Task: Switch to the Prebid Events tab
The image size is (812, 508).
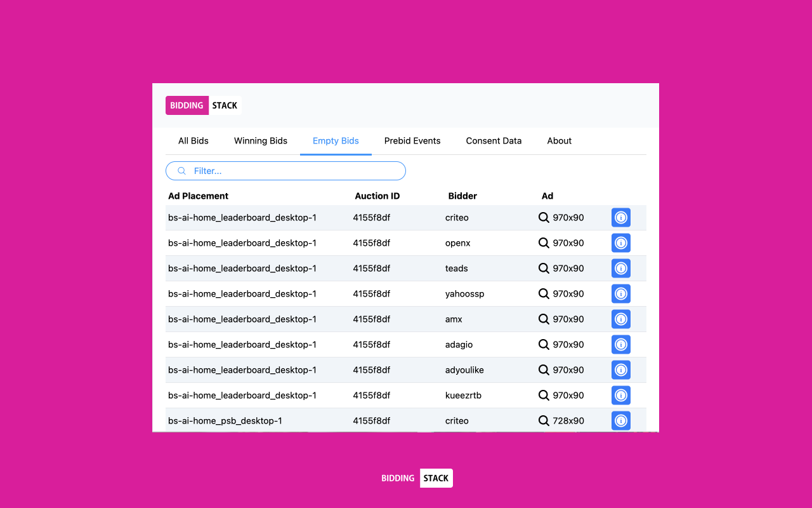Action: tap(412, 140)
